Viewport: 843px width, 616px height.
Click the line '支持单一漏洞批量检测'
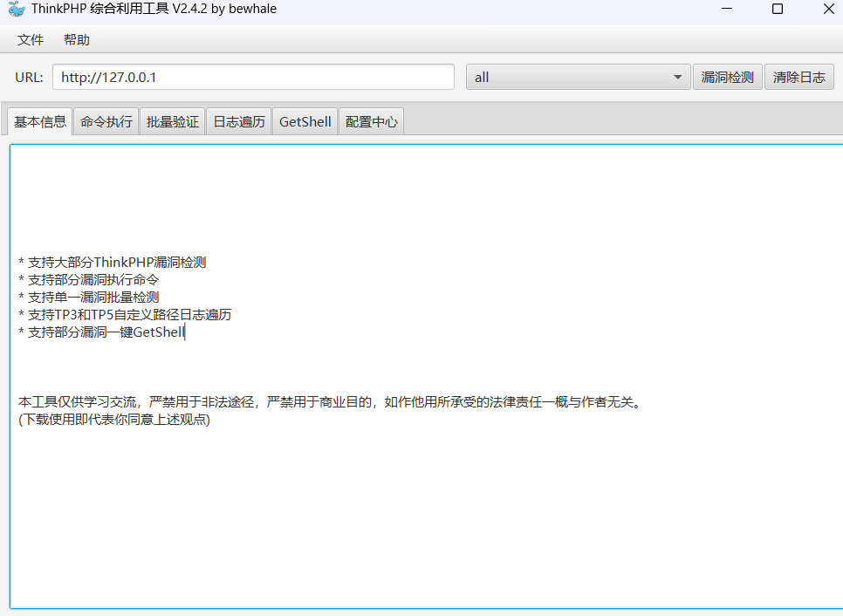89,298
